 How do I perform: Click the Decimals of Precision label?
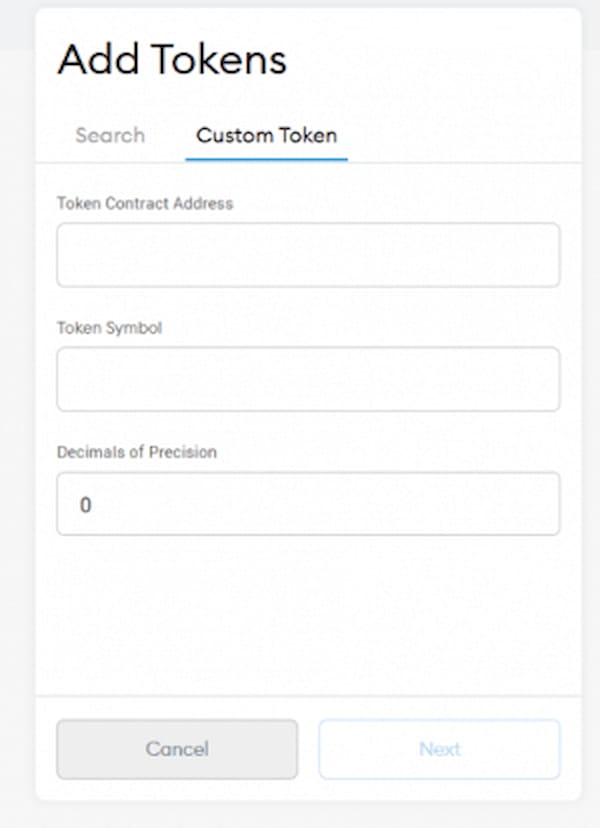[x=137, y=451]
